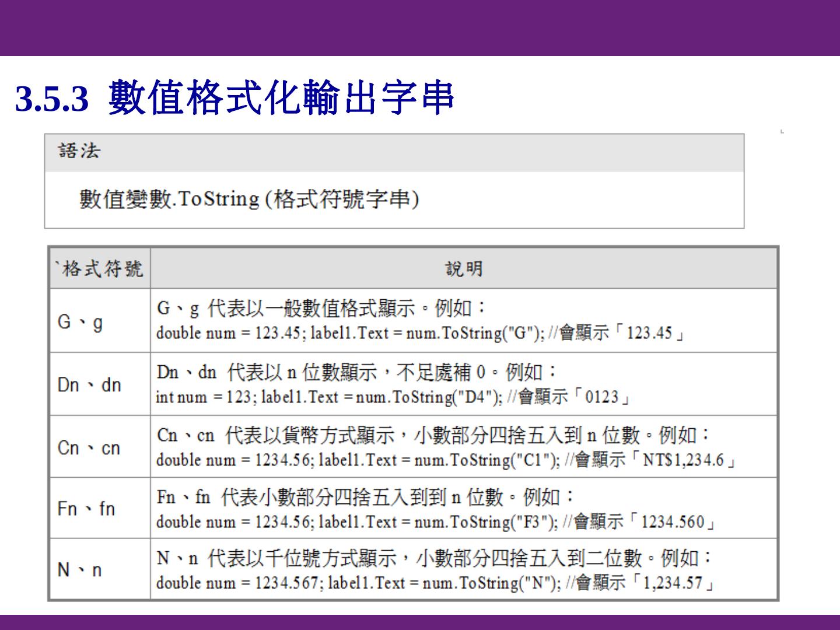Click the slide title 3.5.3 數值格式化輸出字串
The height and width of the screenshot is (630, 840).
(x=235, y=97)
